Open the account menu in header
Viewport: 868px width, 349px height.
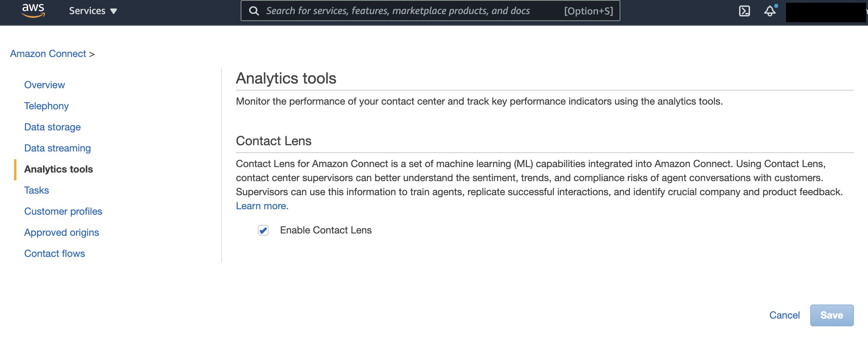point(825,12)
